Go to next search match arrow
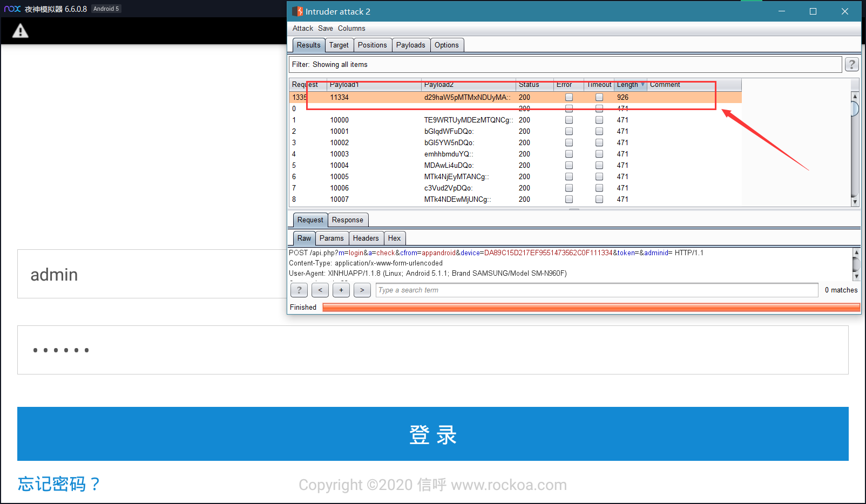This screenshot has width=866, height=504. [x=362, y=290]
